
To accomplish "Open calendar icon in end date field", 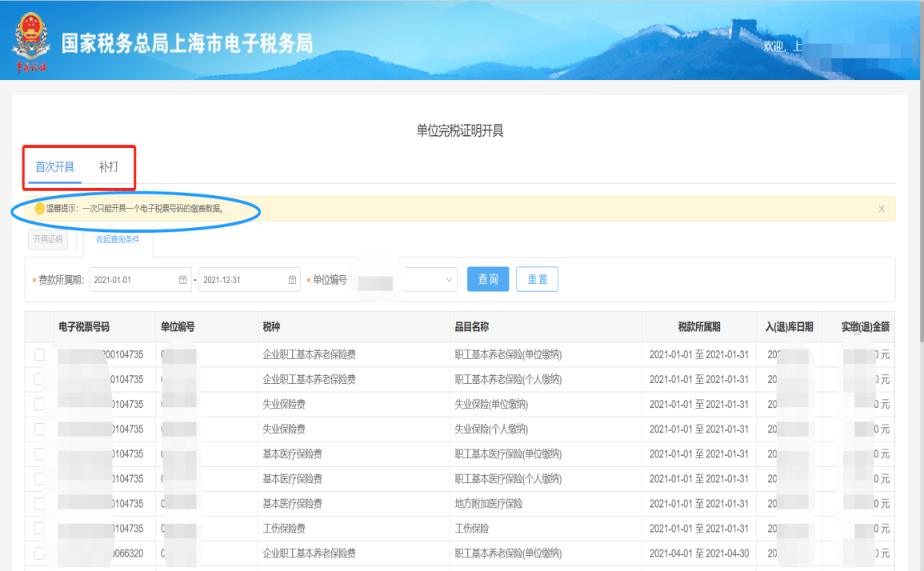I will (293, 280).
